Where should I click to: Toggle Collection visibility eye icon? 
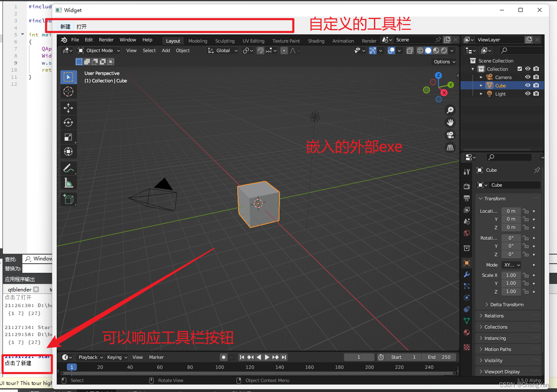pyautogui.click(x=528, y=69)
